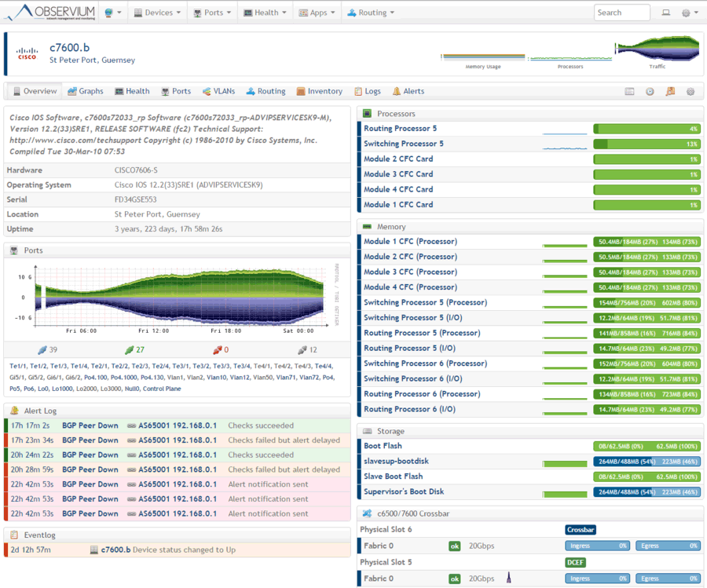Open the Control Plane port link

[162, 389]
